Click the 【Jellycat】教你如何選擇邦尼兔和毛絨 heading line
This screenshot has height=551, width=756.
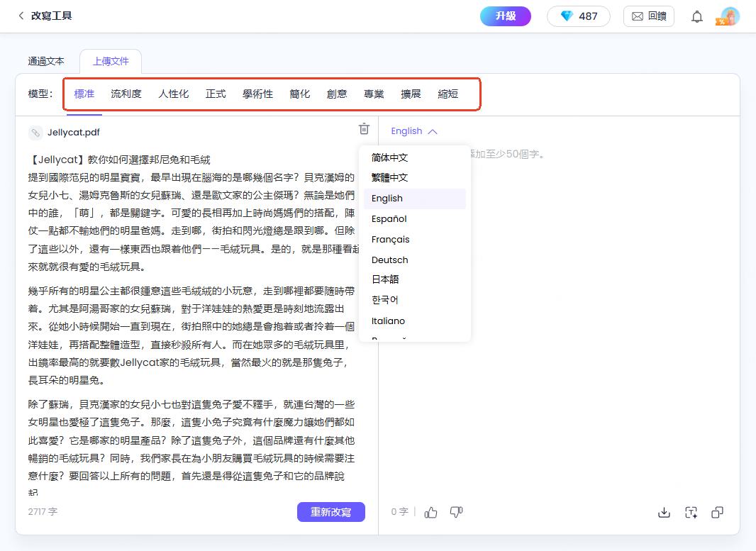coord(119,160)
